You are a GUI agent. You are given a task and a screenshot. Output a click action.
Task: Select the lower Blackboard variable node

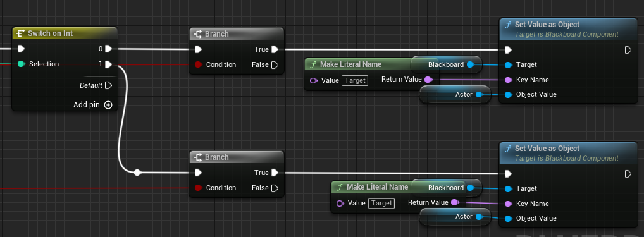pos(447,188)
